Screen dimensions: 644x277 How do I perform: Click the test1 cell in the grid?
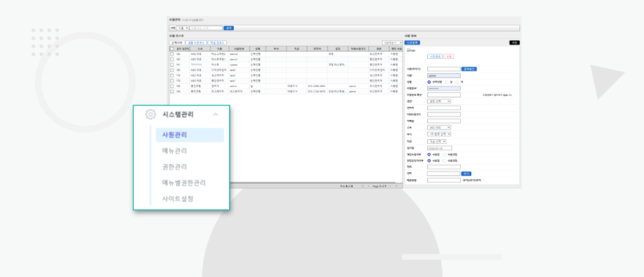point(239,81)
